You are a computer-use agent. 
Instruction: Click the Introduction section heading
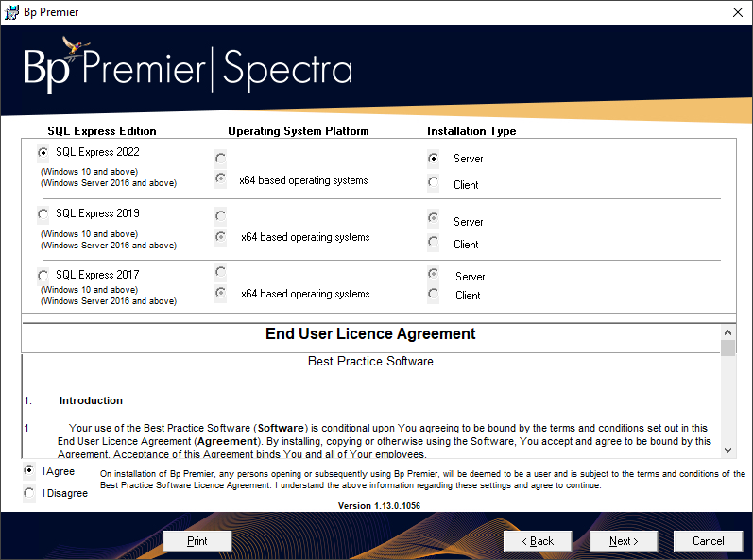[91, 400]
